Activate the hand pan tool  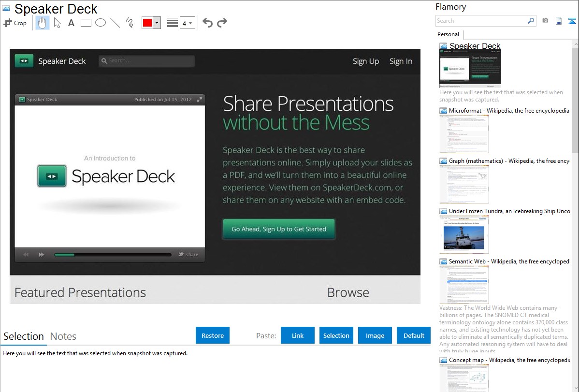(42, 23)
